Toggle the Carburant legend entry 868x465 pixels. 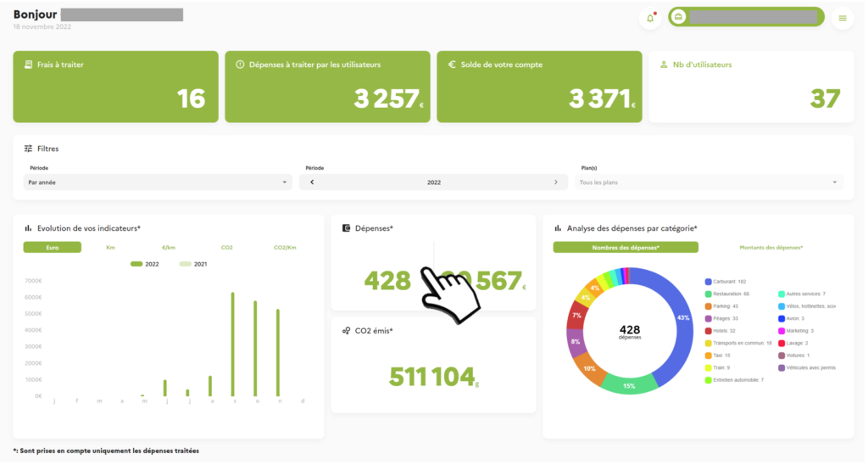coord(726,282)
